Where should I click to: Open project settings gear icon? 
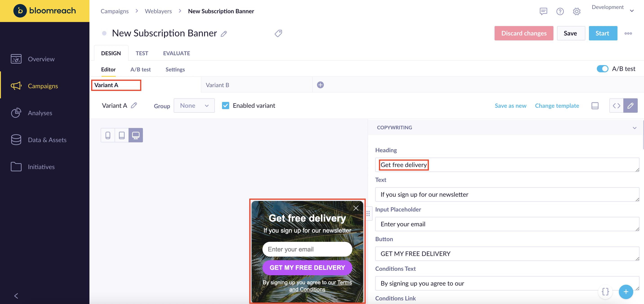[x=577, y=11]
